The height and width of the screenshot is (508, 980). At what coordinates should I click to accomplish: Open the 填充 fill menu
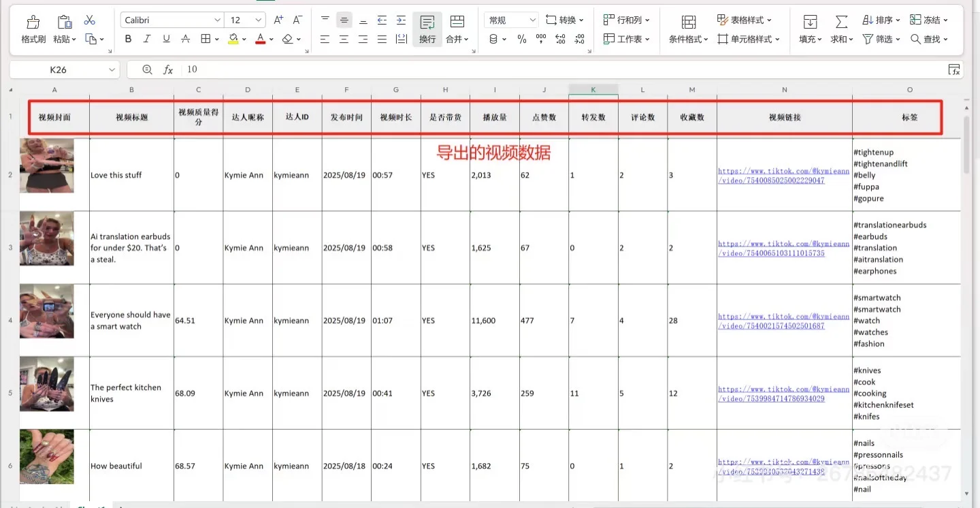coord(811,30)
